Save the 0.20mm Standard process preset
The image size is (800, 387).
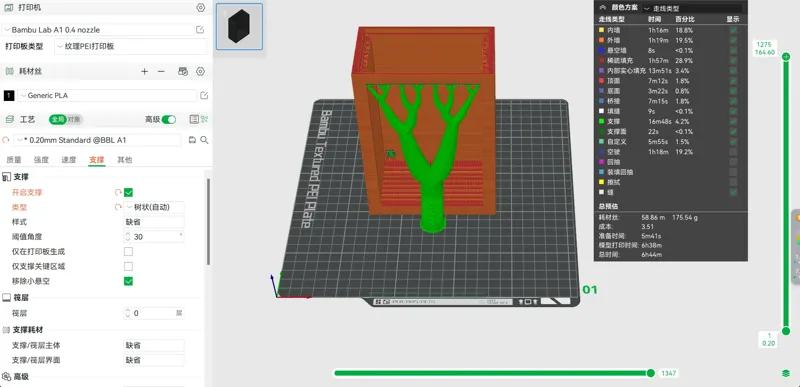pyautogui.click(x=192, y=140)
